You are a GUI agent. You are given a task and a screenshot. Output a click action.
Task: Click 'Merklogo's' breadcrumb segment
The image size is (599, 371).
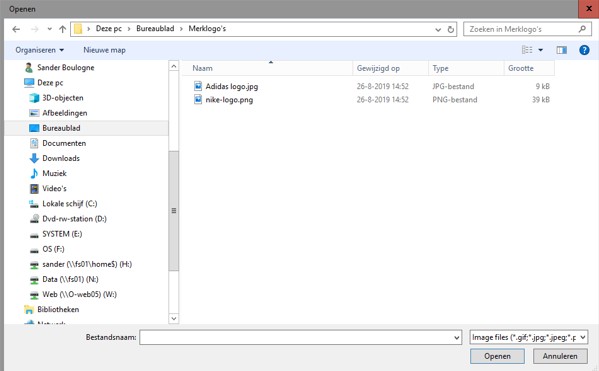(207, 29)
